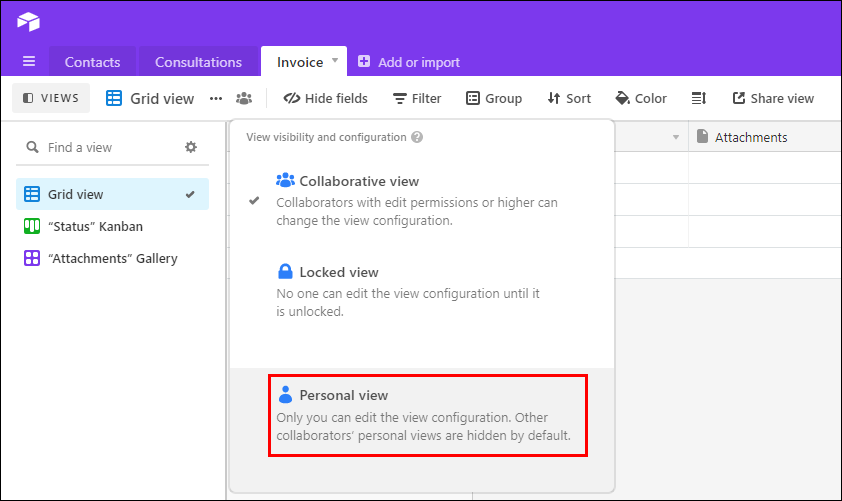The width and height of the screenshot is (842, 501).
Task: Toggle the Views sidebar button
Action: (x=52, y=98)
